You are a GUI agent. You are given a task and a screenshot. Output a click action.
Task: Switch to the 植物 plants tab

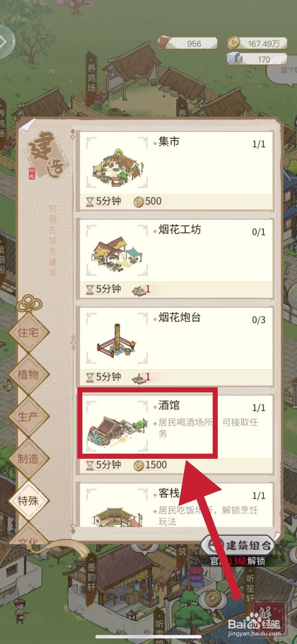[28, 375]
